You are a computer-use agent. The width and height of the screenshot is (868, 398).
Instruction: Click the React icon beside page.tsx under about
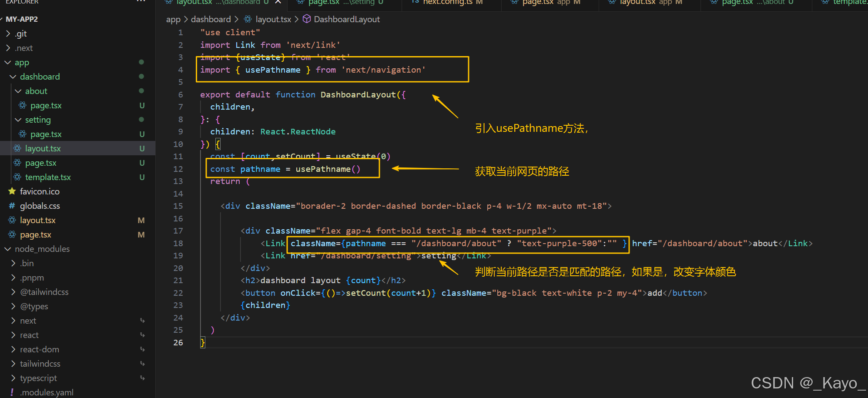click(x=21, y=105)
